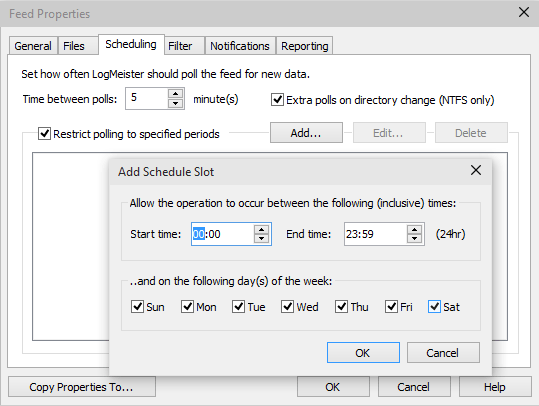Uncheck the Sun day checkbox
This screenshot has width=539, height=406.
pos(138,306)
